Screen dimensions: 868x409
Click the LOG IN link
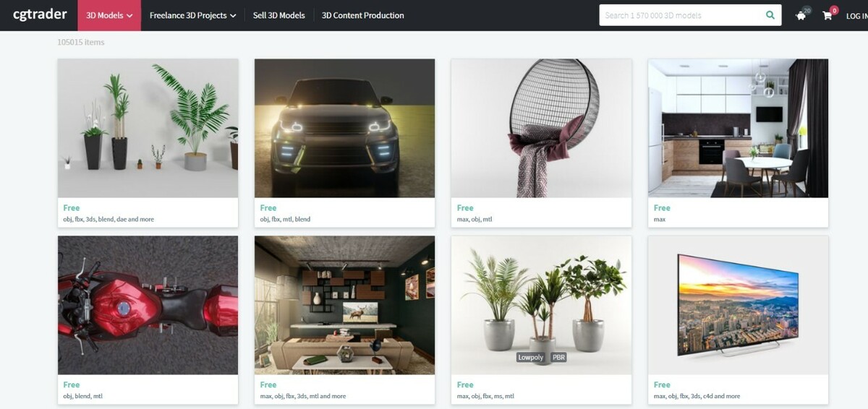click(857, 16)
